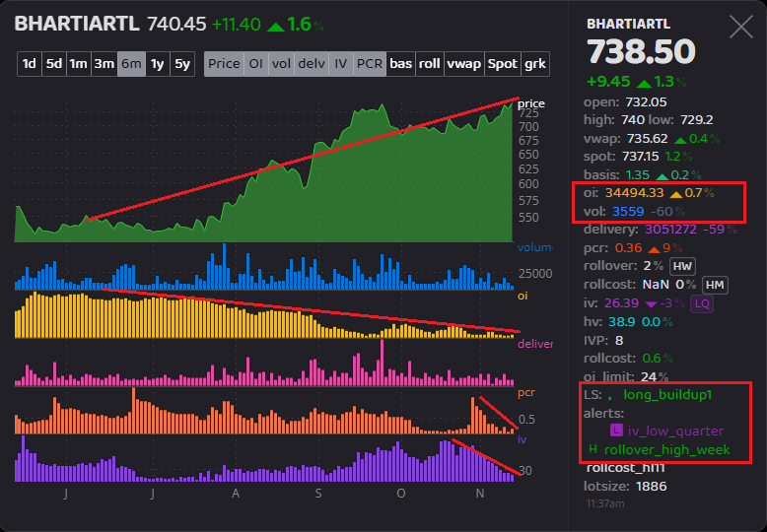Screen dimensions: 767x532
Task: Click the open price 732.05
Action: tap(646, 102)
